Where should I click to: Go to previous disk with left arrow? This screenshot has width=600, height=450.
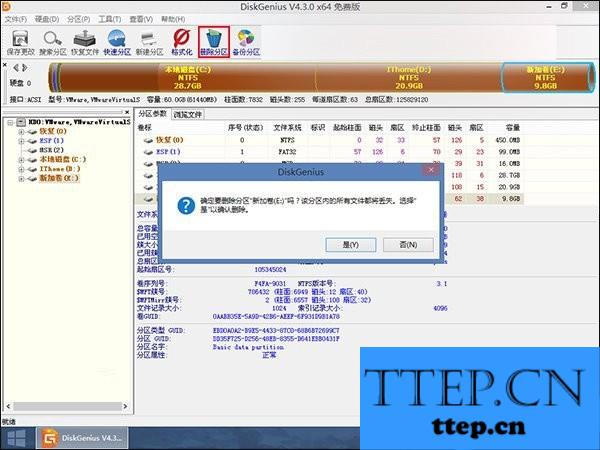coord(16,68)
